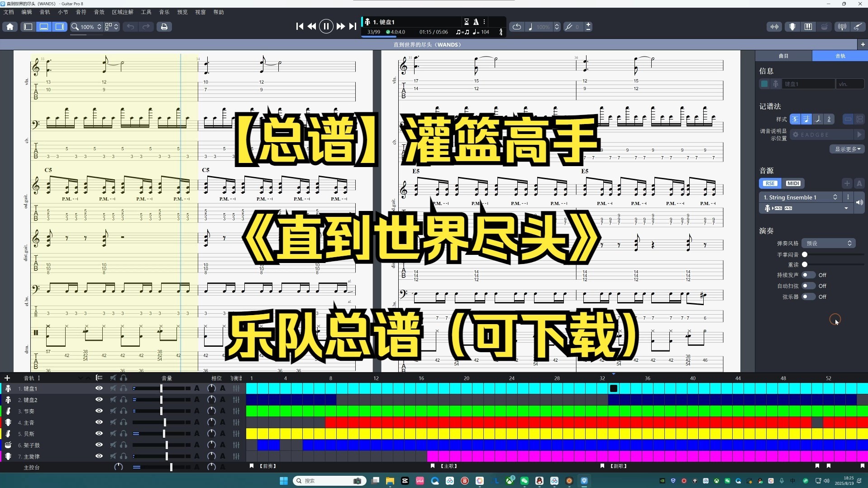Toggle visibility of 键盘2 track

99,400
